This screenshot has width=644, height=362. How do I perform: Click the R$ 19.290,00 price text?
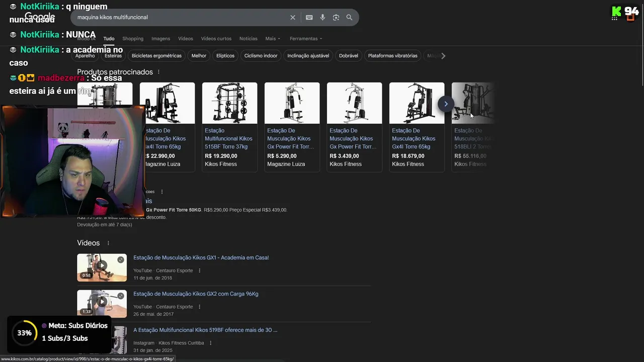click(x=221, y=156)
